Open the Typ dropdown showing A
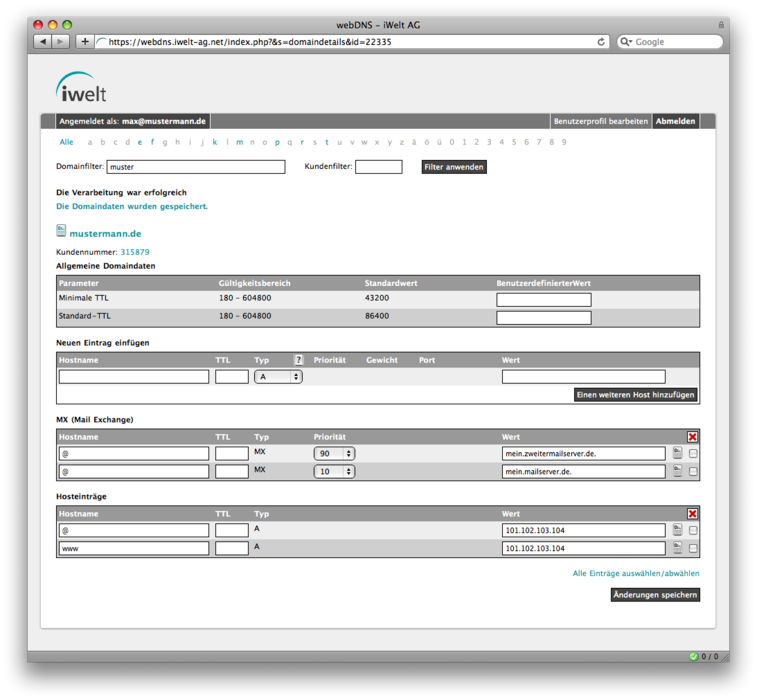The height and width of the screenshot is (700, 757). [279, 377]
